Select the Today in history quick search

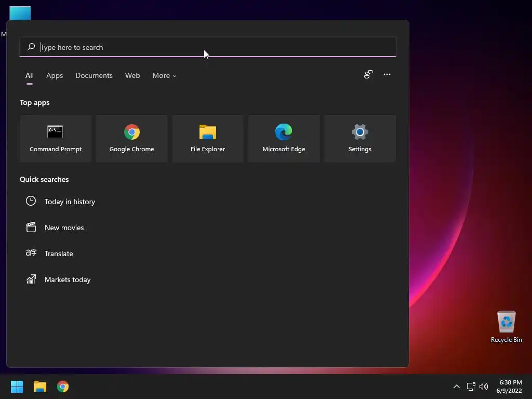[70, 202]
